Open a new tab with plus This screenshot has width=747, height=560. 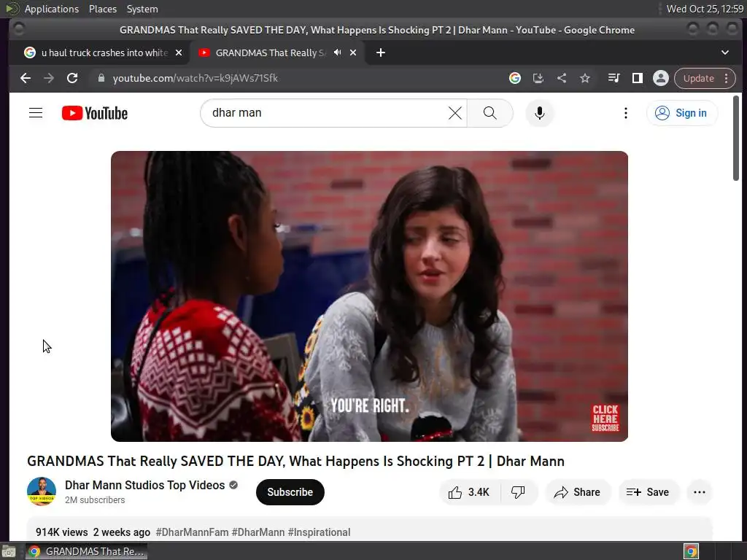click(380, 52)
